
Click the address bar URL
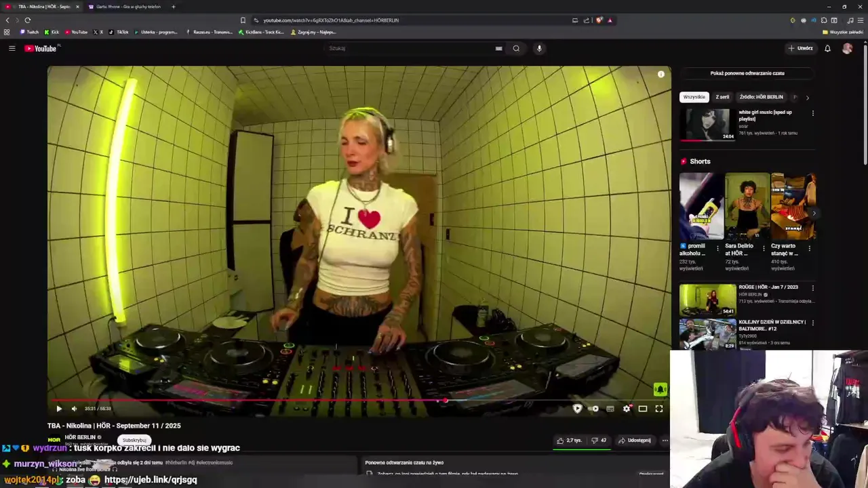click(331, 20)
